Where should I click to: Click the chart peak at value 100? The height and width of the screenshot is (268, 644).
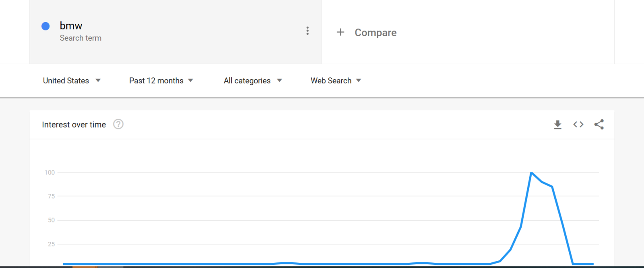[532, 173]
